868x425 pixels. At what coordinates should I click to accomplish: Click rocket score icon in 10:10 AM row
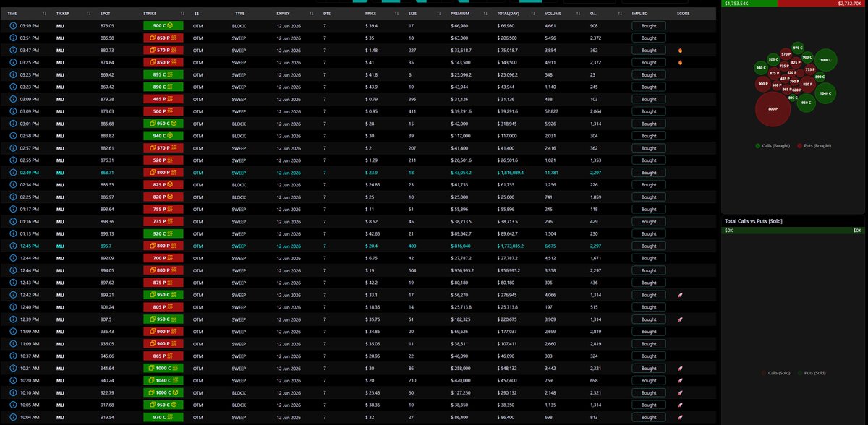680,392
